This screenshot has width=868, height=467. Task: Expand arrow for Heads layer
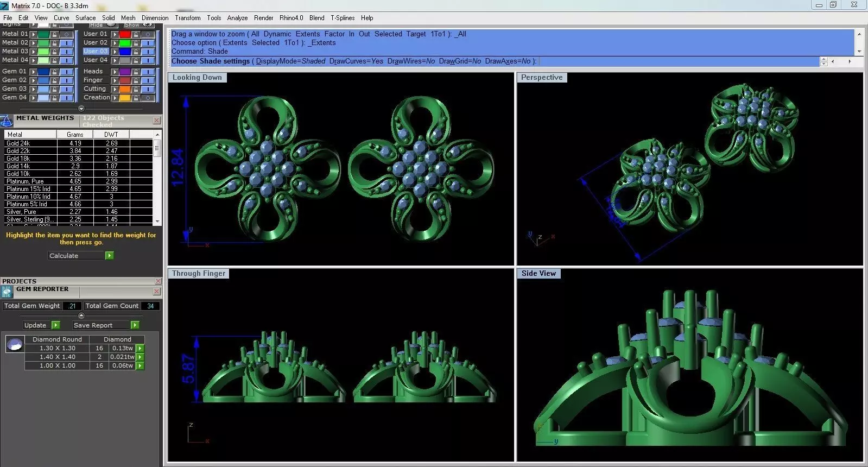pyautogui.click(x=115, y=72)
